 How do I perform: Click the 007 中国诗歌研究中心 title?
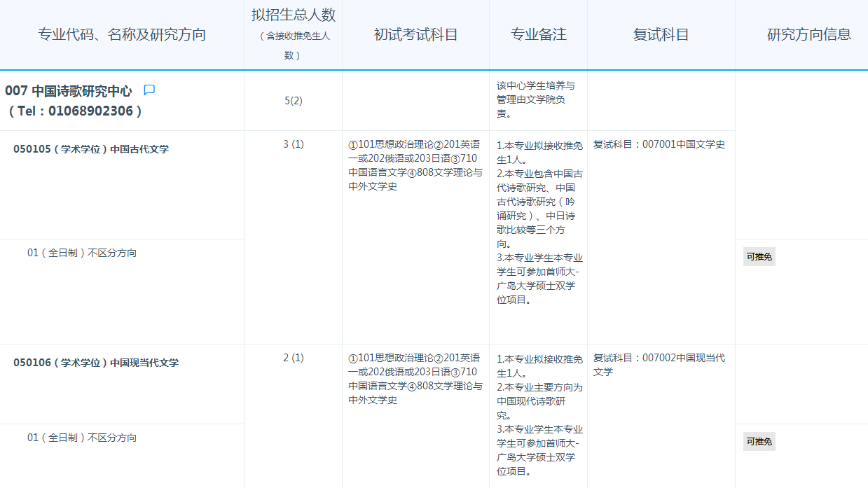coord(69,91)
